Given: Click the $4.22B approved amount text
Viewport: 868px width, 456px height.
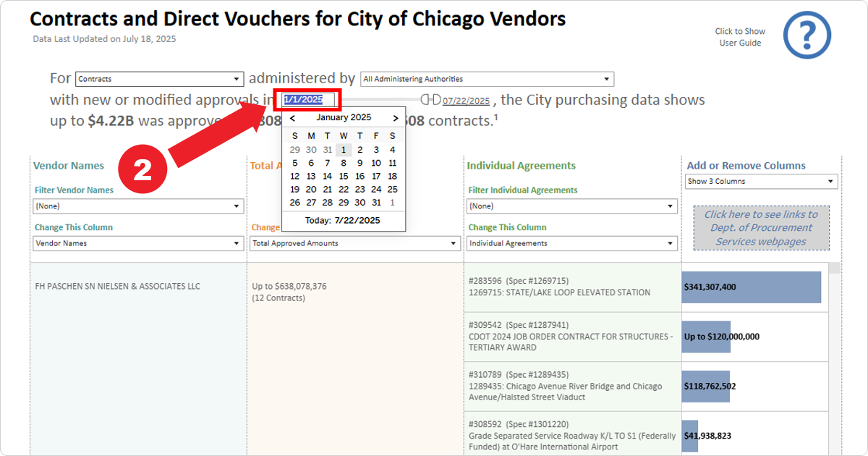Looking at the screenshot, I should point(111,121).
